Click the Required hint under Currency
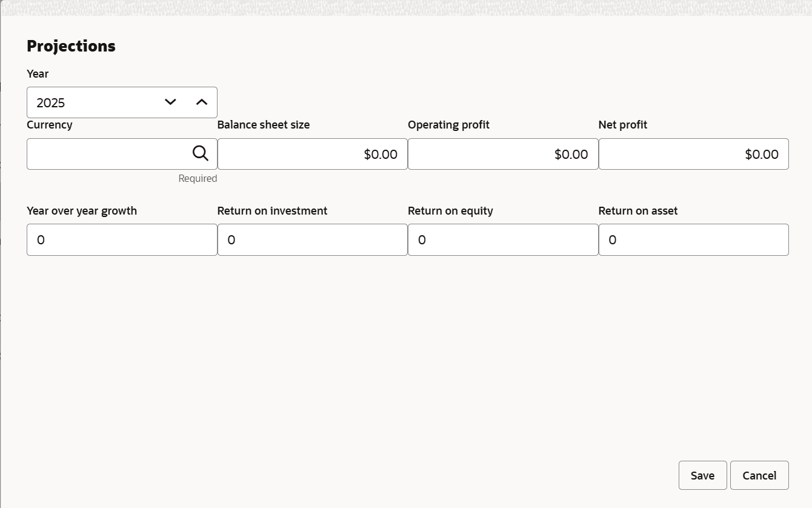The image size is (812, 508). click(x=198, y=178)
